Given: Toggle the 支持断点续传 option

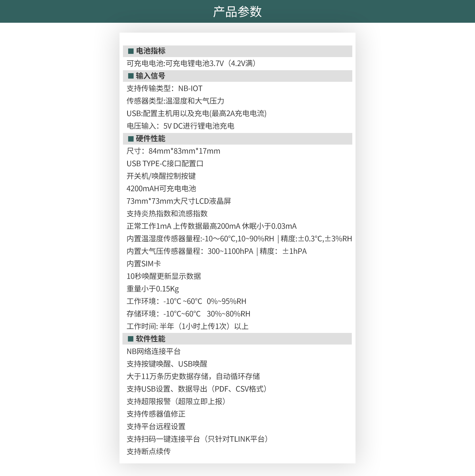Looking at the screenshot, I should pos(148,452).
